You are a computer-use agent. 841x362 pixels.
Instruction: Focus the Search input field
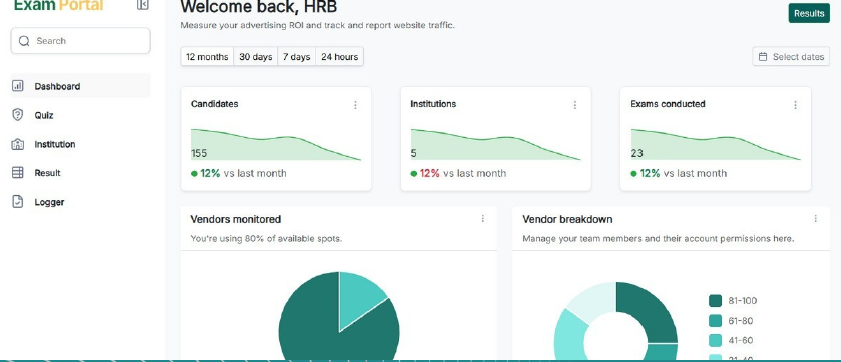click(x=80, y=41)
